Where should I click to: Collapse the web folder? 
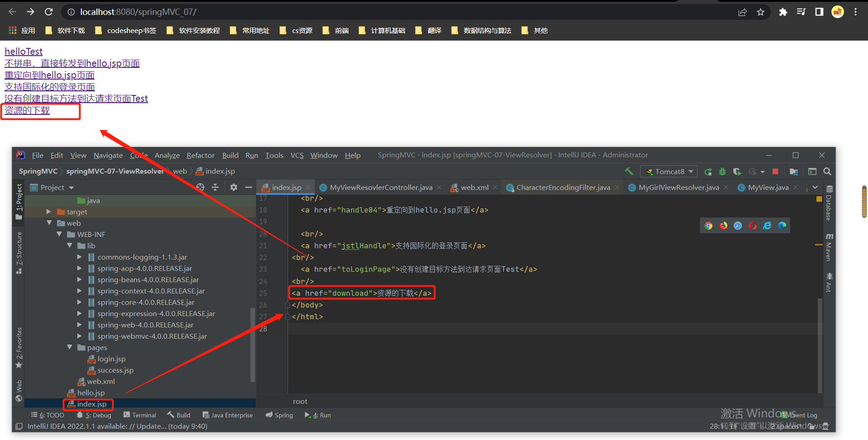click(49, 223)
